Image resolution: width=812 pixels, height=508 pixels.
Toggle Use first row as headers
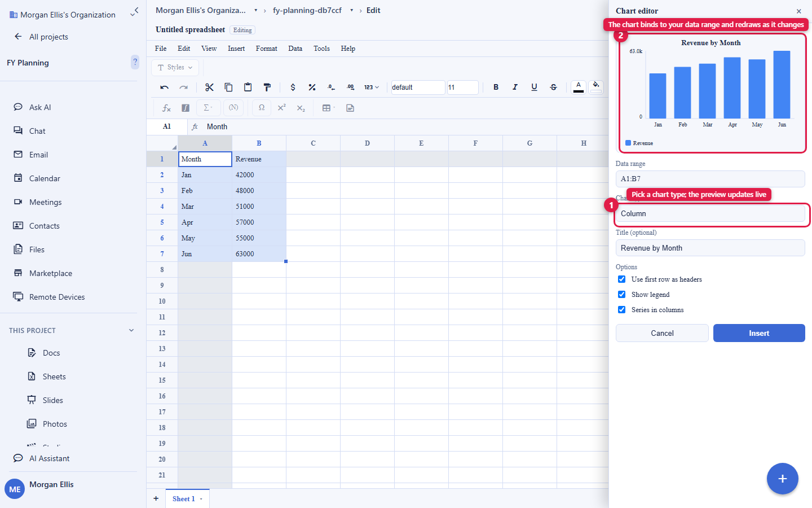coord(621,279)
